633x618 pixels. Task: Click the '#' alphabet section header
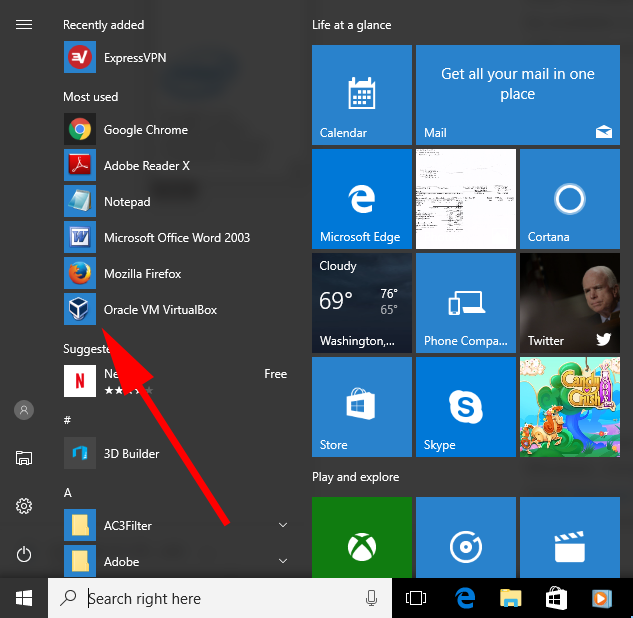(x=67, y=420)
